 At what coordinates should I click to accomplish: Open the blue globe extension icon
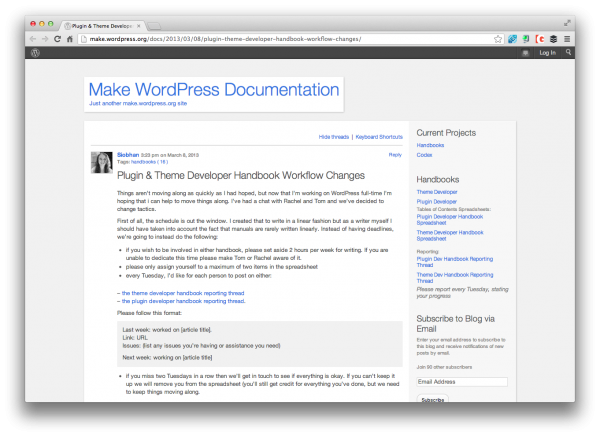512,39
